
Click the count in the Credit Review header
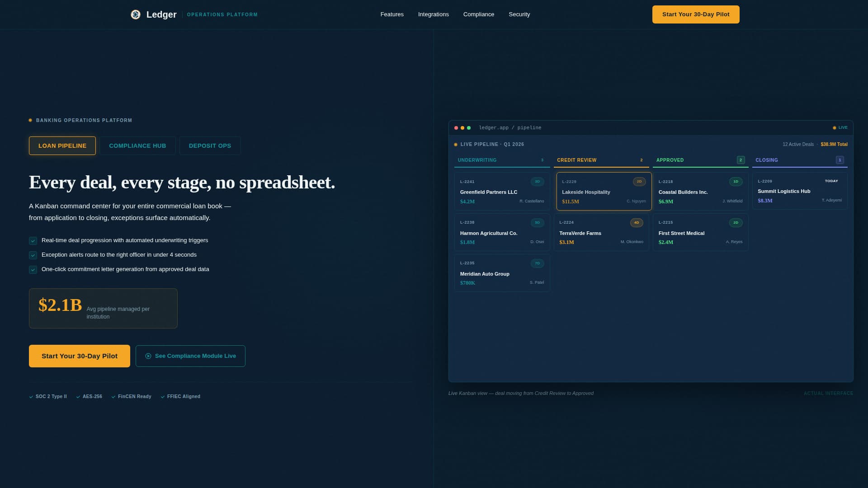642,160
